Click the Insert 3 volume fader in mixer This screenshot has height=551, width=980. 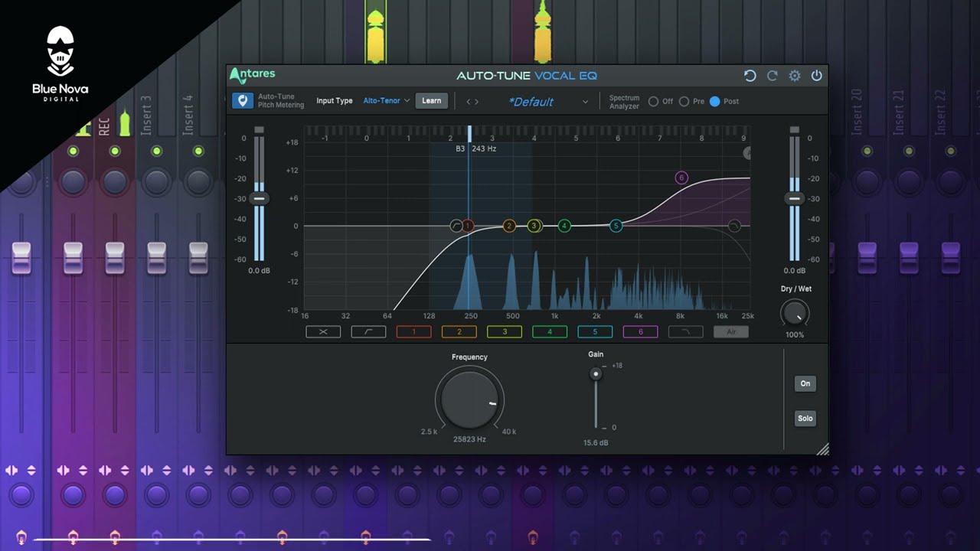point(157,257)
